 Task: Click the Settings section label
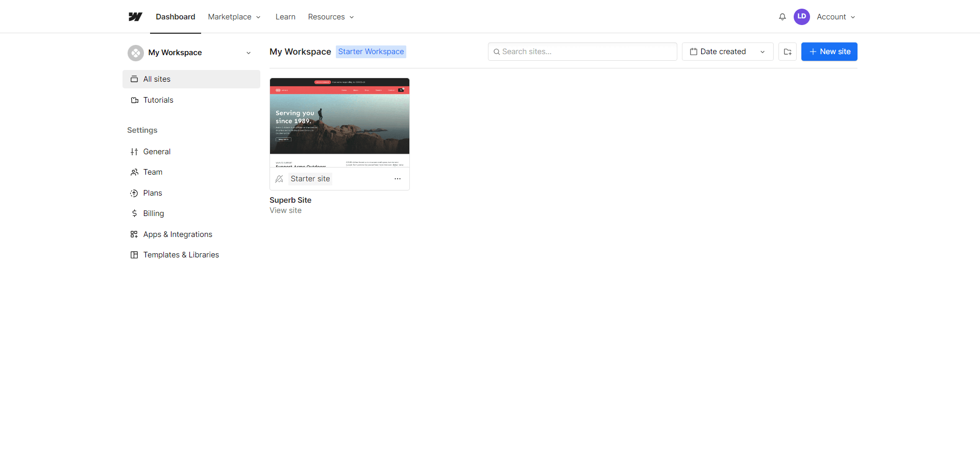pyautogui.click(x=142, y=130)
